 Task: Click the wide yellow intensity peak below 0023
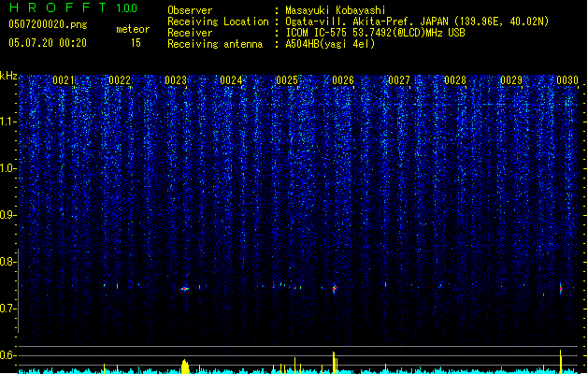tap(184, 367)
